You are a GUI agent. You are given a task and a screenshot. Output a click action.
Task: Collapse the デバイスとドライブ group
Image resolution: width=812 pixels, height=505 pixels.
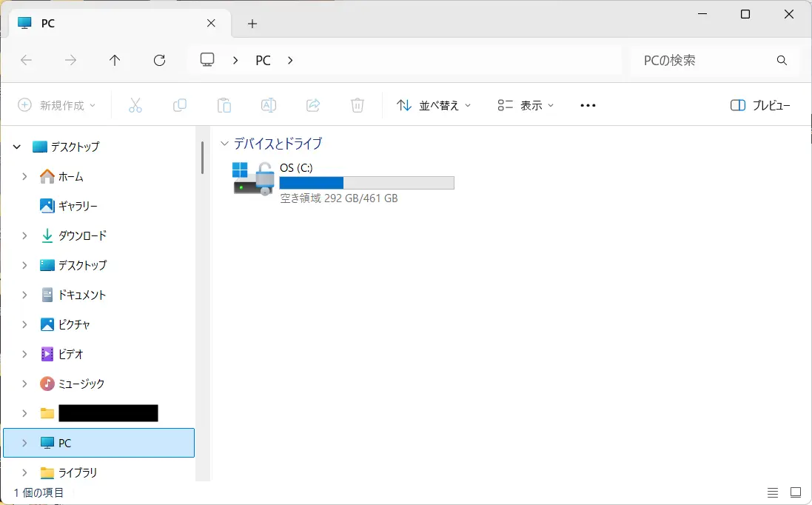224,144
